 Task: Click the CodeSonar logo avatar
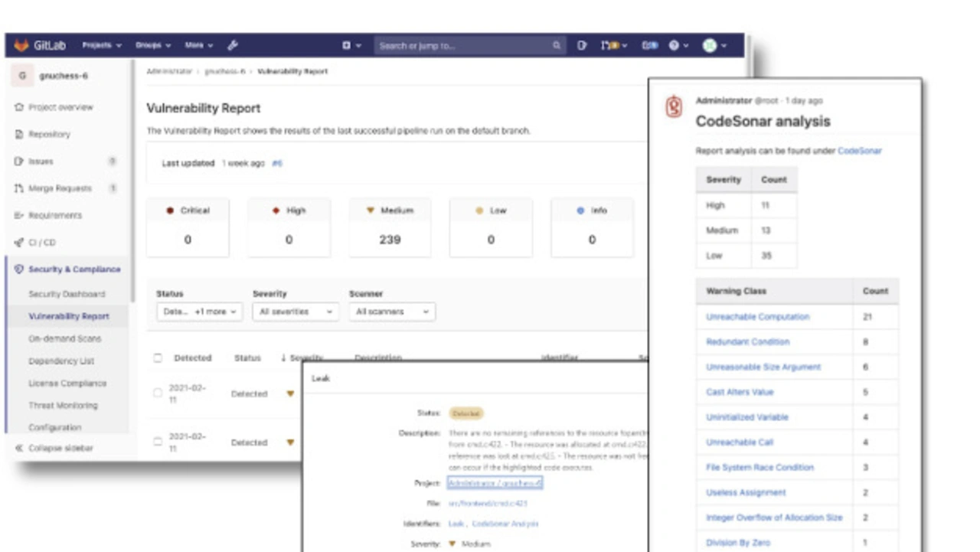pyautogui.click(x=674, y=107)
